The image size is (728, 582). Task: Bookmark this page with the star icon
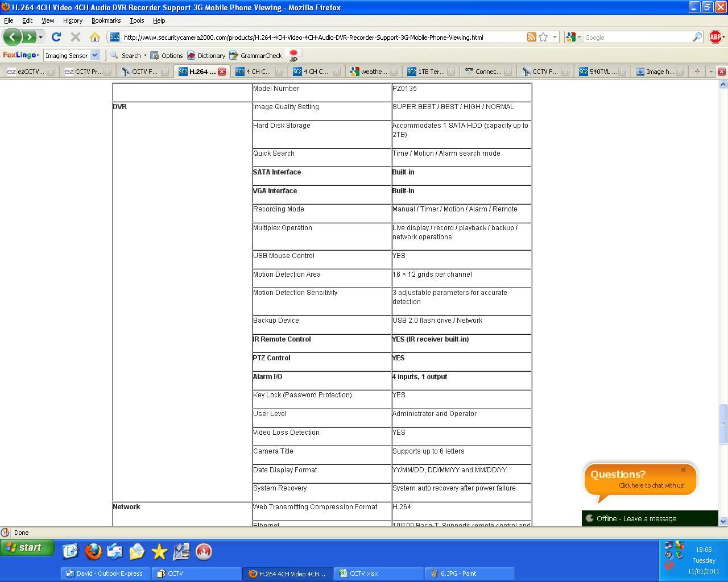point(544,38)
